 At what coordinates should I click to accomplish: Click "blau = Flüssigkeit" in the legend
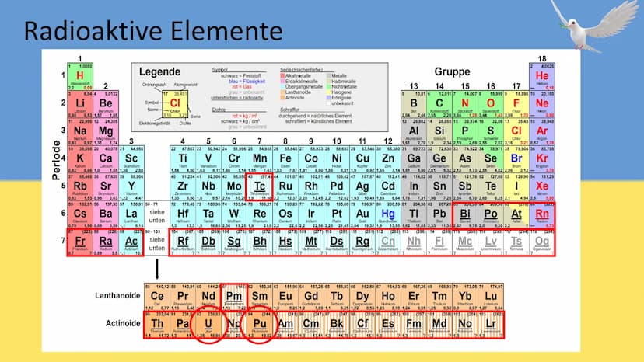[x=247, y=82]
